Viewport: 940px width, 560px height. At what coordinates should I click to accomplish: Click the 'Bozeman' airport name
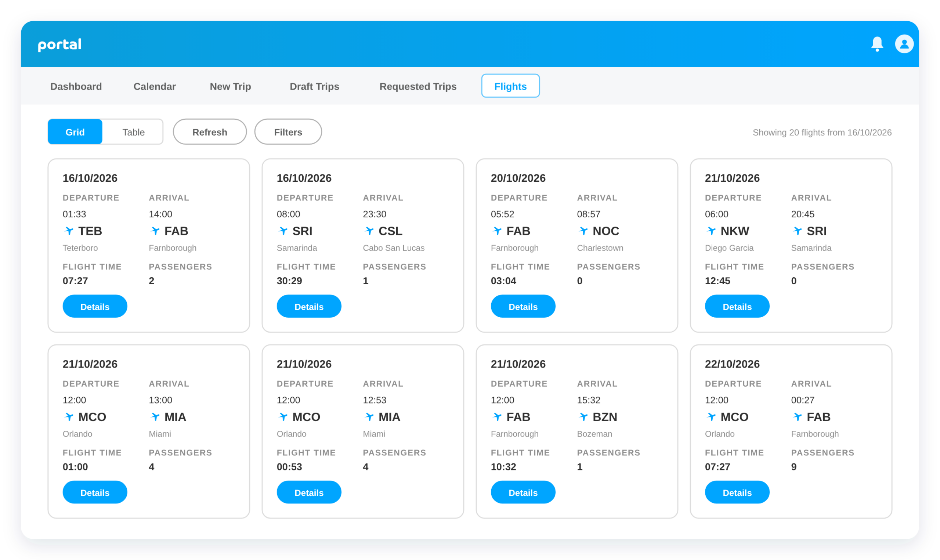tap(594, 434)
